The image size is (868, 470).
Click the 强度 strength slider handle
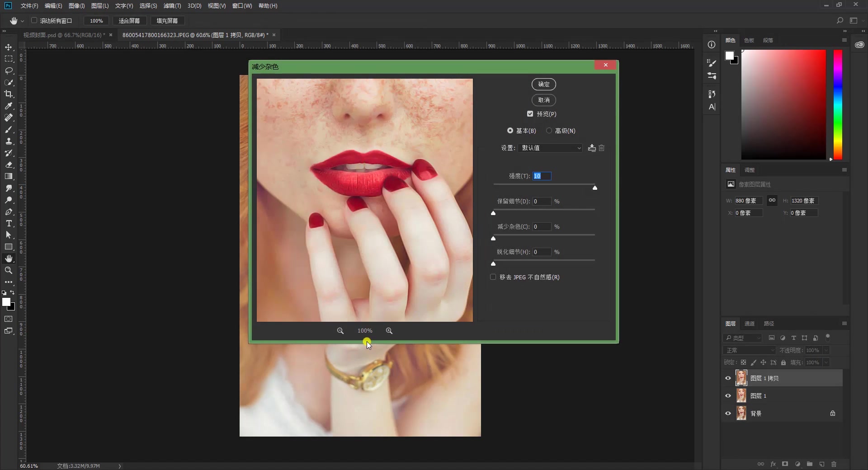(595, 188)
